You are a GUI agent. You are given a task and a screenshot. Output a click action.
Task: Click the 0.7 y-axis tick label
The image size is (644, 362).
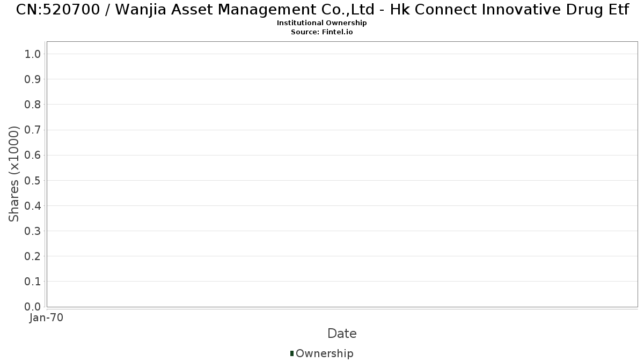click(x=33, y=130)
